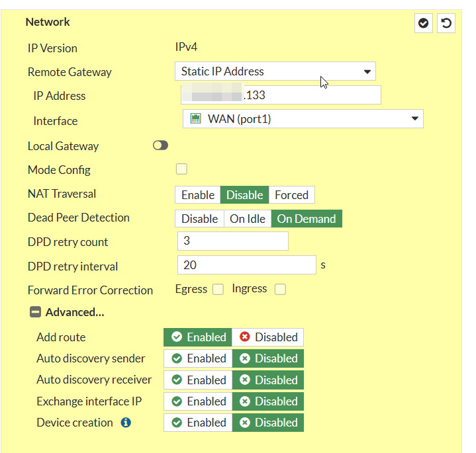Open the Interface WAN dropdown
The image size is (476, 453).
(x=303, y=119)
